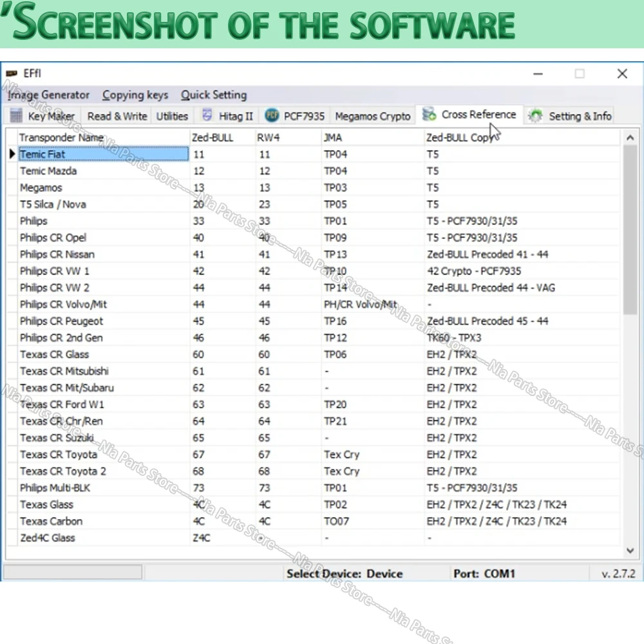The height and width of the screenshot is (644, 644).
Task: Click the EFfl app icon in title bar
Action: tap(12, 73)
